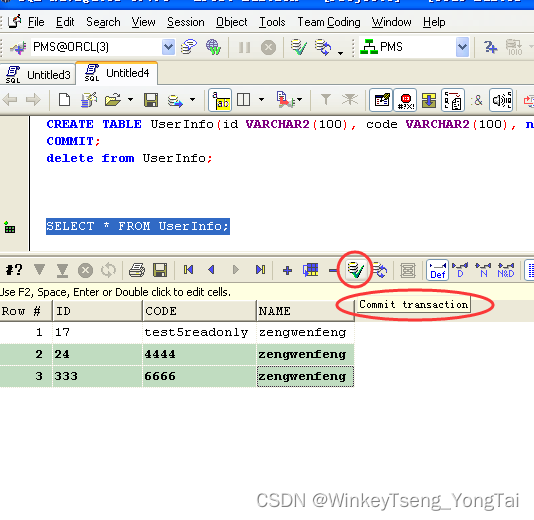
Task: Click the rollback icon in the main toolbar
Action: click(x=323, y=47)
